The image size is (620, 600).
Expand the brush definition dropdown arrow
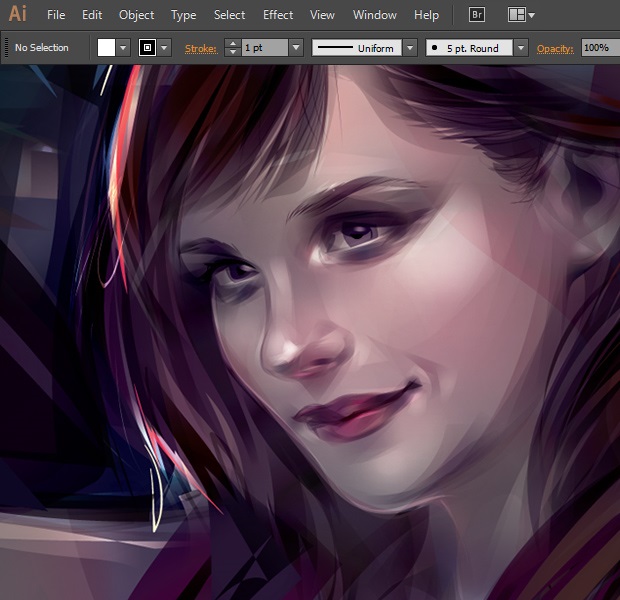[521, 48]
